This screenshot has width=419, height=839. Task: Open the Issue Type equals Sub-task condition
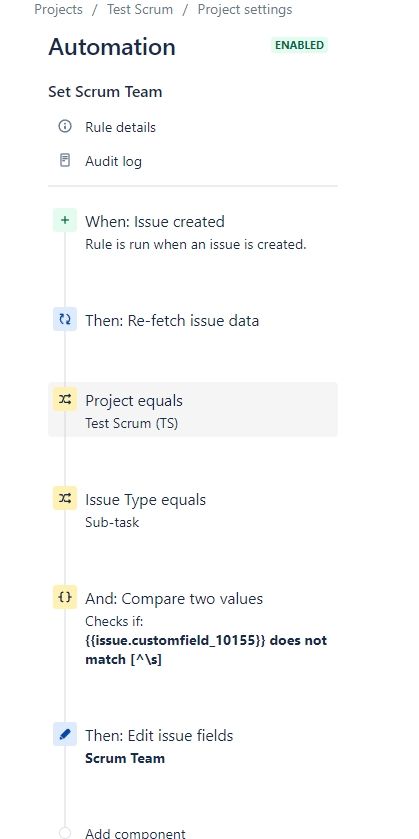click(x=193, y=508)
